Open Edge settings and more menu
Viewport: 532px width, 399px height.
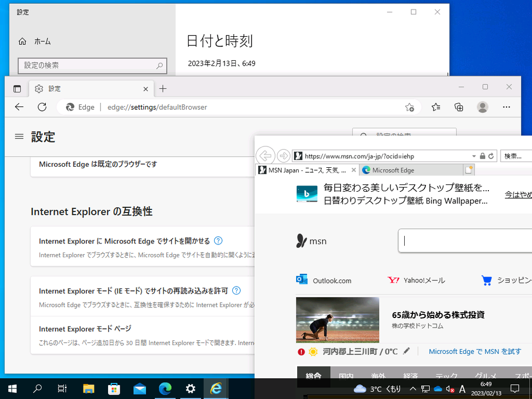pos(506,107)
